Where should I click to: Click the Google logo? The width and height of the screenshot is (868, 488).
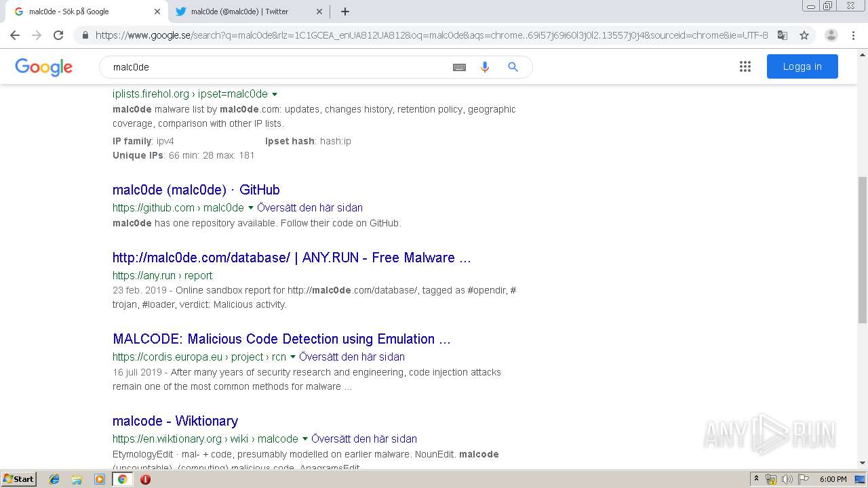(43, 67)
